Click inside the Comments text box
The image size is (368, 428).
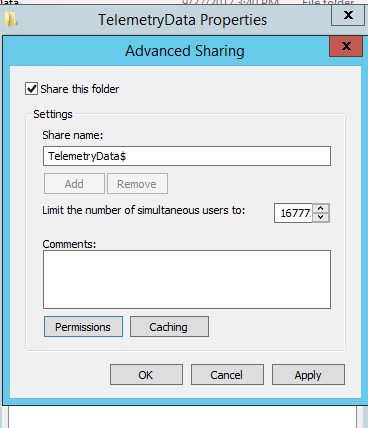[x=187, y=279]
